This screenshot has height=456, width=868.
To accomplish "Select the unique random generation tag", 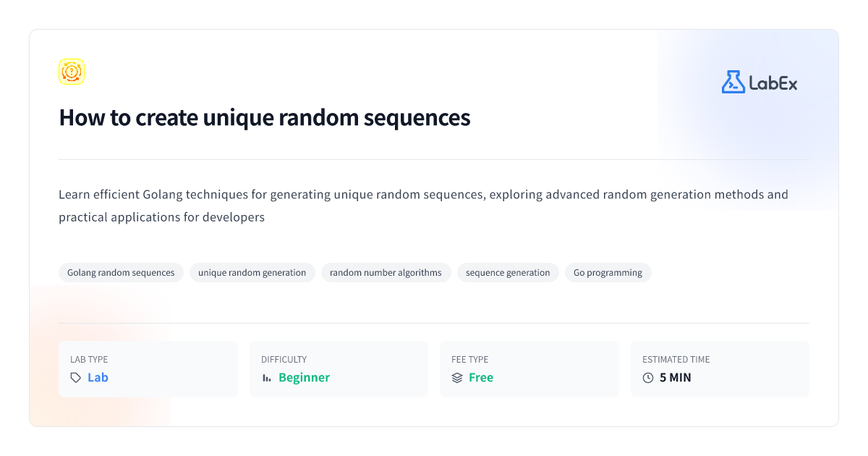I will [x=252, y=273].
